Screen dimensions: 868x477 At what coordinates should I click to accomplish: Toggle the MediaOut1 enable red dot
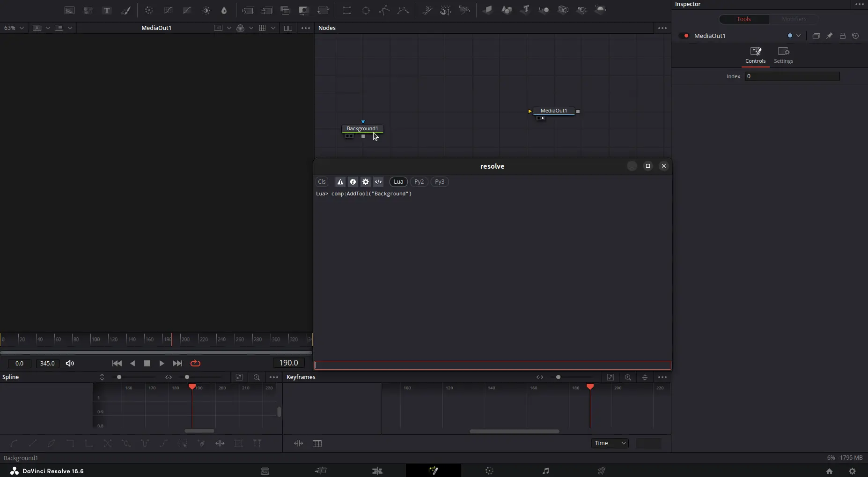[686, 36]
